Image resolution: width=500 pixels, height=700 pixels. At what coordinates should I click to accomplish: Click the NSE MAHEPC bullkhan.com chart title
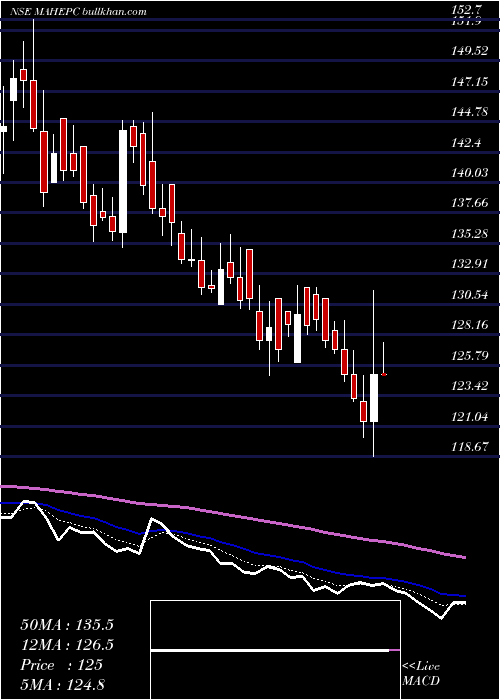(79, 12)
